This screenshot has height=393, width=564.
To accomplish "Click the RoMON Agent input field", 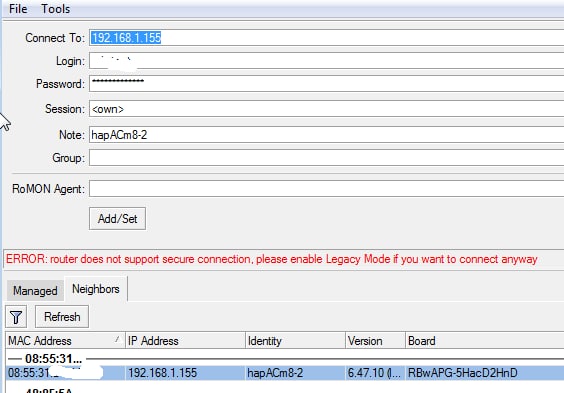I will [x=326, y=189].
